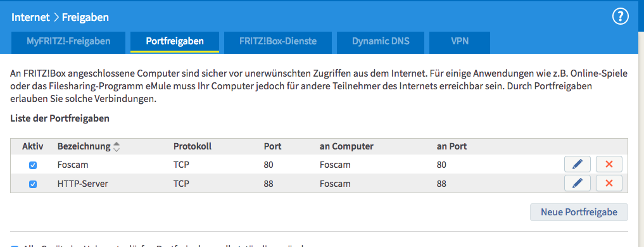Click Freigaben in the breadcrumb

coord(85,17)
